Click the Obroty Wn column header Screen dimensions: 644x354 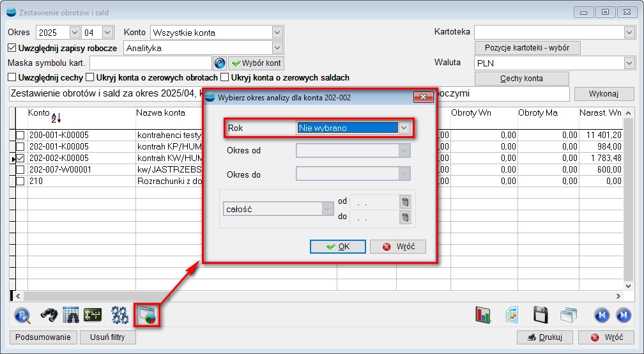[x=471, y=113]
